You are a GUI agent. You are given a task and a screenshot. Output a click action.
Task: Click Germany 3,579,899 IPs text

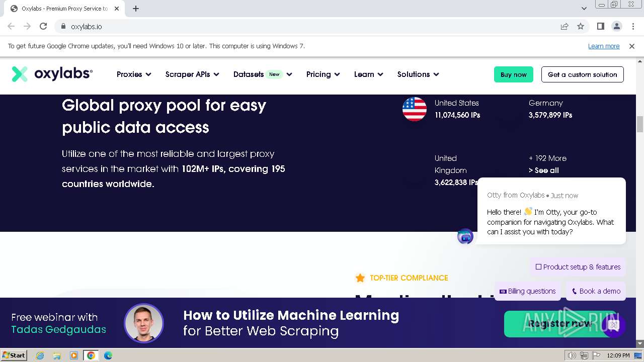(550, 109)
